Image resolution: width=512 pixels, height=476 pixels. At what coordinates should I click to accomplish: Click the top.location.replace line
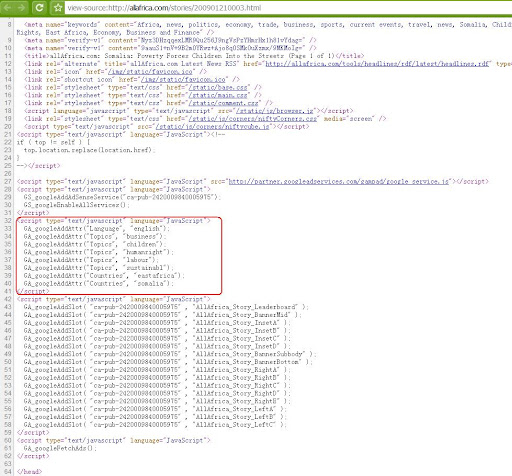coord(90,150)
